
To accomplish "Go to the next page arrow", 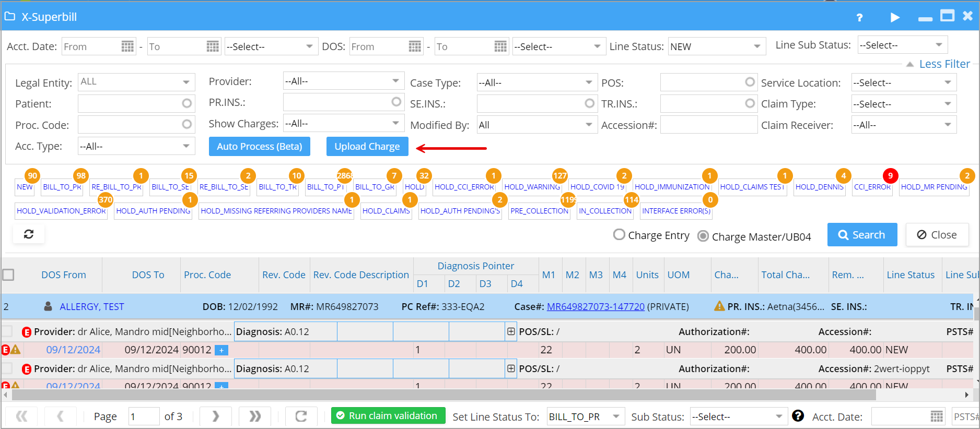I will click(216, 416).
